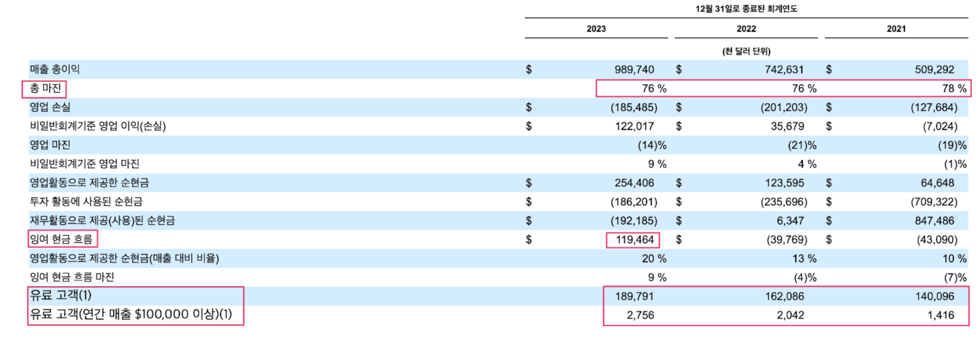Select the 영업 마진 row label

pos(50,145)
